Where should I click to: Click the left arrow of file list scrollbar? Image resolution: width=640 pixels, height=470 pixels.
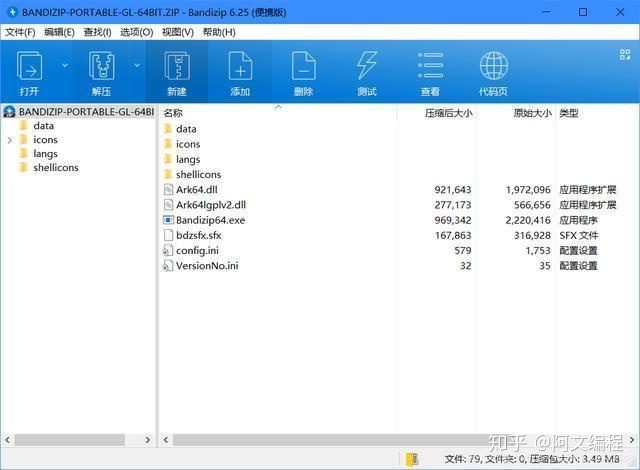(x=166, y=440)
